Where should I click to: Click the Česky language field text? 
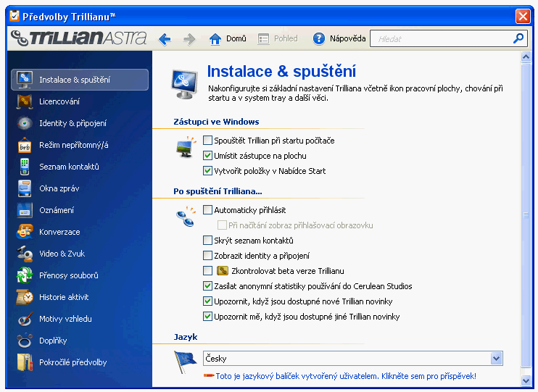pos(216,359)
